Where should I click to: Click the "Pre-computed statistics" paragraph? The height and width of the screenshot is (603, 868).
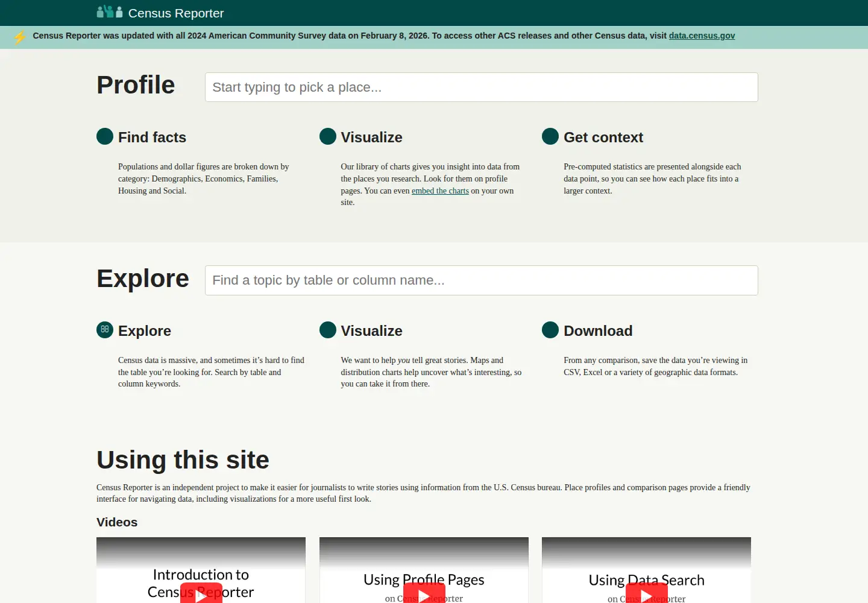pyautogui.click(x=653, y=178)
